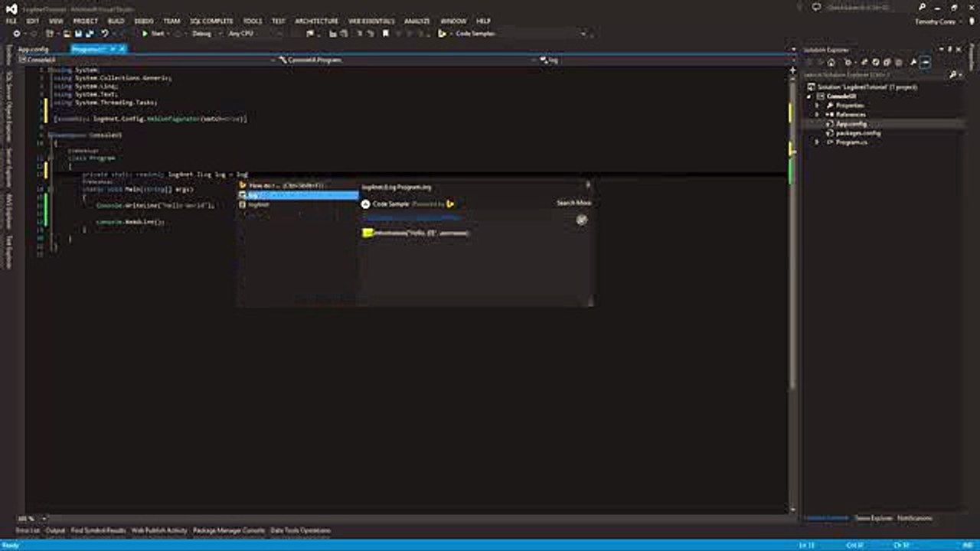The height and width of the screenshot is (551, 980).
Task: Click the Undo toolbar icon
Action: click(105, 34)
